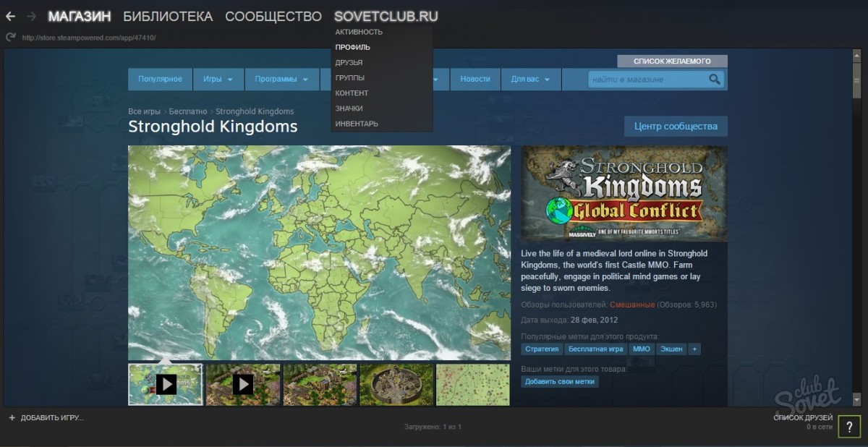The image size is (868, 447).
Task: Click the back navigation arrow
Action: point(11,16)
